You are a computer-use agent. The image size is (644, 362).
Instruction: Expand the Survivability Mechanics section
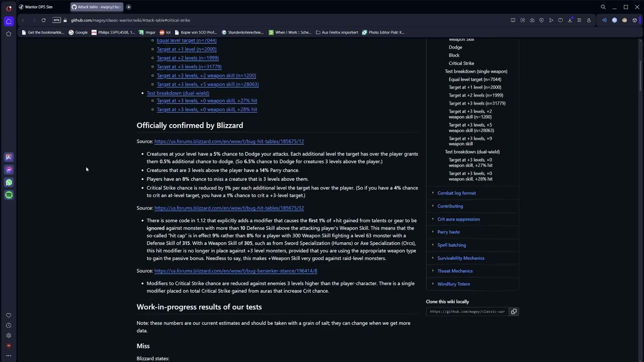pyautogui.click(x=460, y=258)
